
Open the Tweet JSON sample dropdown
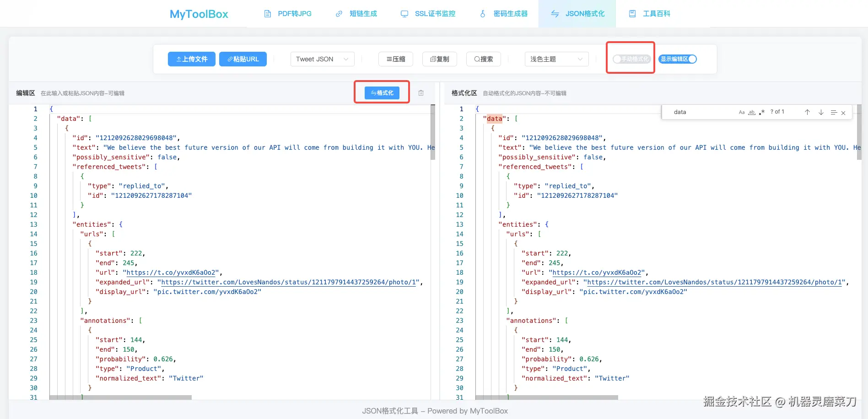[x=323, y=59]
